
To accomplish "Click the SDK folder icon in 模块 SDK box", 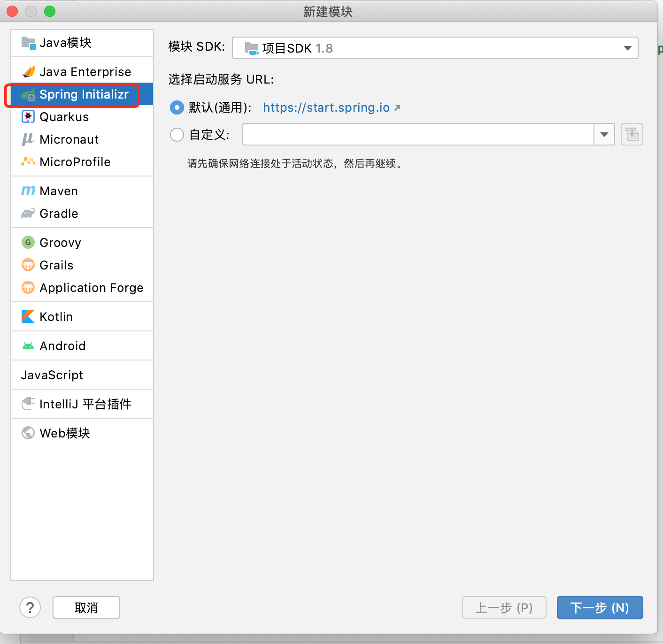I will point(252,48).
